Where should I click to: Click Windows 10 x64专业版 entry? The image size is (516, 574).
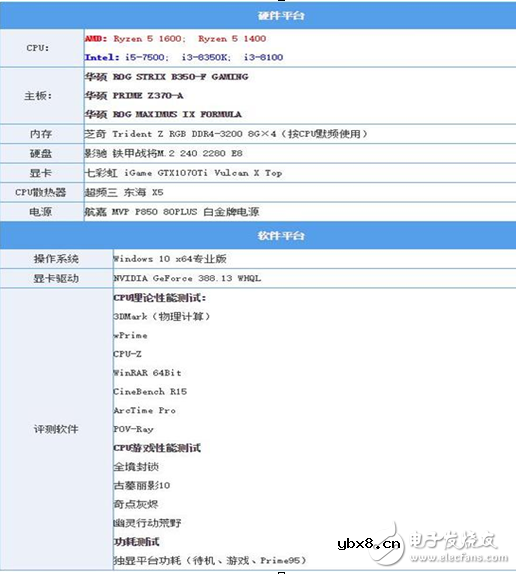(x=170, y=259)
